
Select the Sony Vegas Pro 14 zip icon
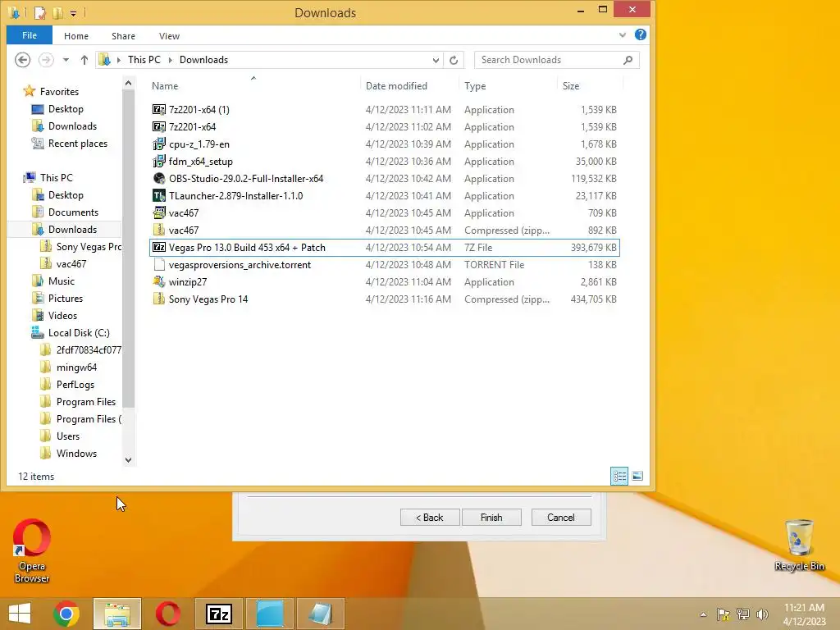(158, 299)
